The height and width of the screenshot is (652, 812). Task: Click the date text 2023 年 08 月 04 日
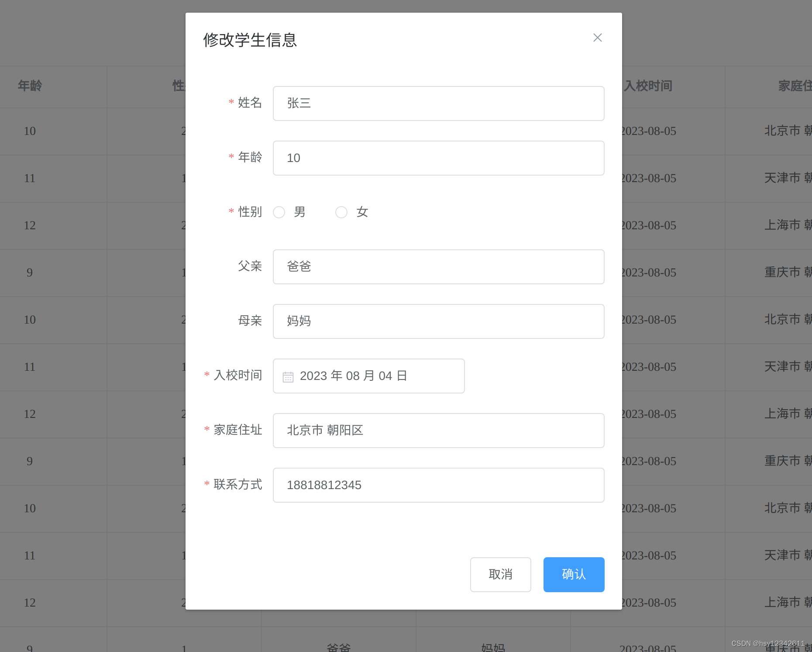(353, 376)
